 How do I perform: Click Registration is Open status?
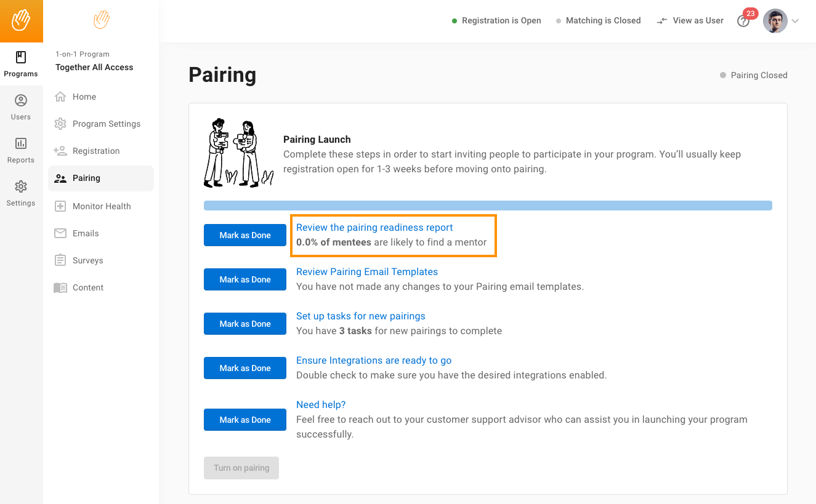coord(496,20)
